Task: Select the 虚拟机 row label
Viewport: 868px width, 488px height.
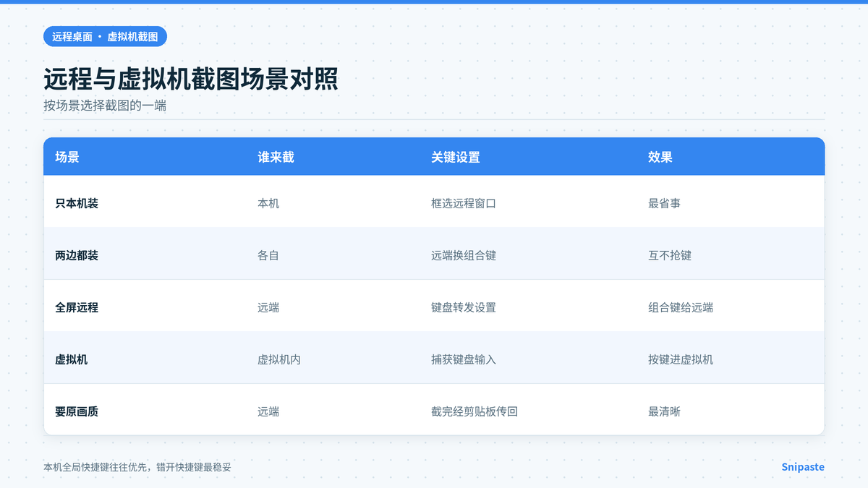Action: coord(71,359)
